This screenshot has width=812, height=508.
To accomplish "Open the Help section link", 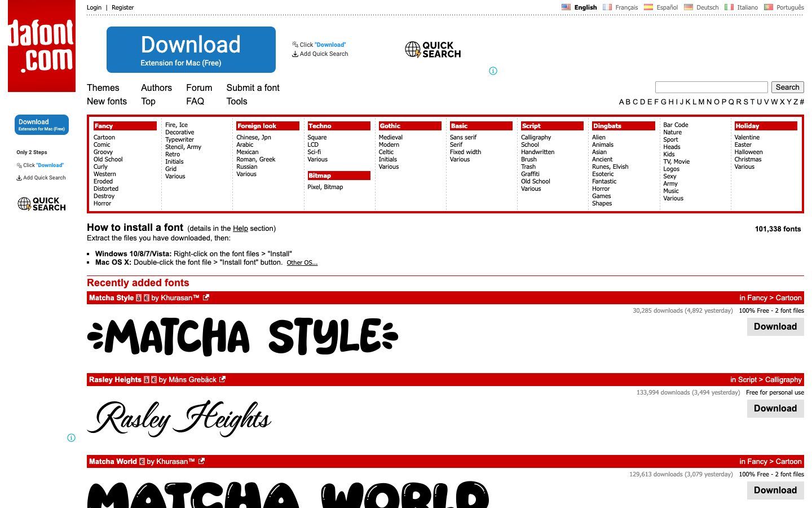I will pos(240,229).
